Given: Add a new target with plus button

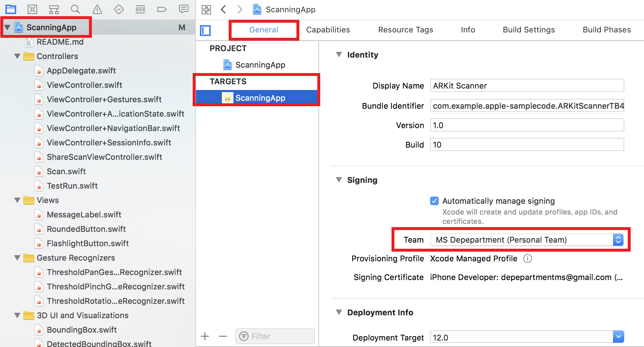Looking at the screenshot, I should (x=205, y=336).
